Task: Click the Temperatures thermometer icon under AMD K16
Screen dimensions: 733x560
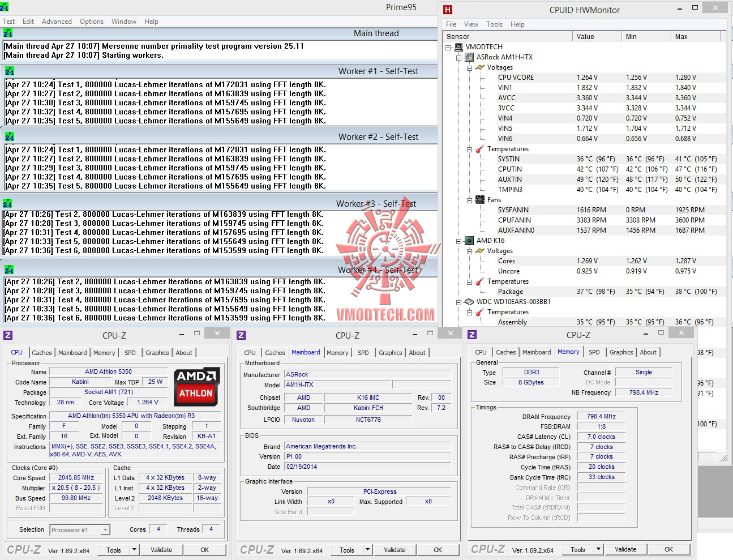Action: (480, 281)
